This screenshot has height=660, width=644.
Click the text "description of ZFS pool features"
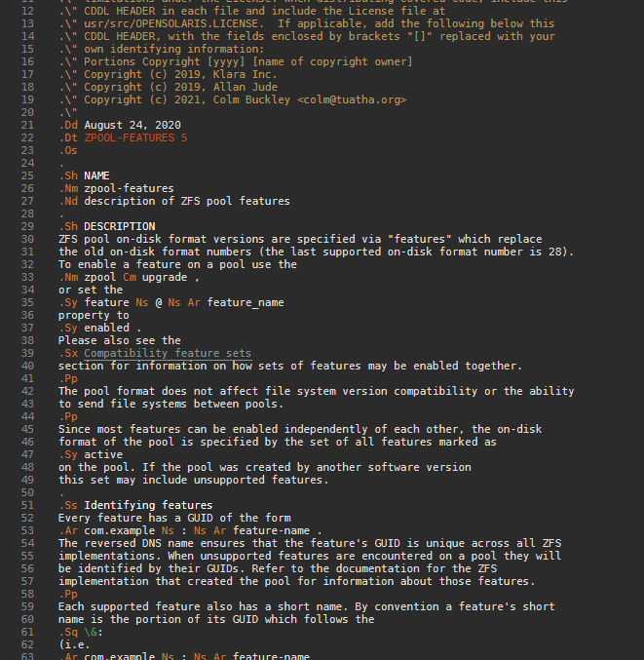pos(186,201)
